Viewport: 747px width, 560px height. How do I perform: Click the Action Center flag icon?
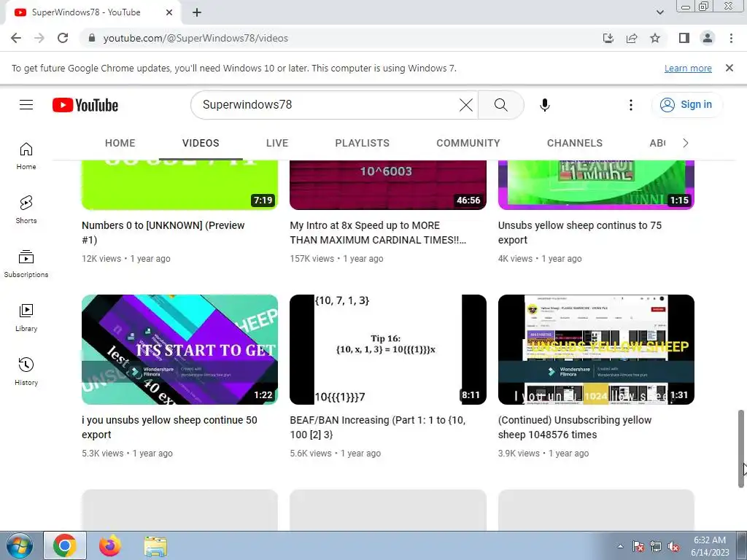tap(638, 547)
